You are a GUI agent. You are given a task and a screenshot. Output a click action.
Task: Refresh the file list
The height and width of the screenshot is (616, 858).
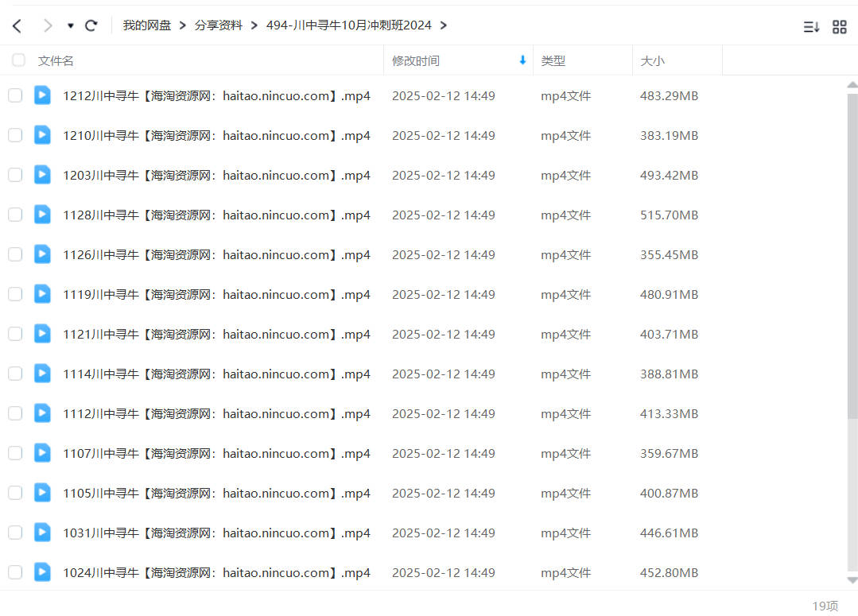pos(91,25)
